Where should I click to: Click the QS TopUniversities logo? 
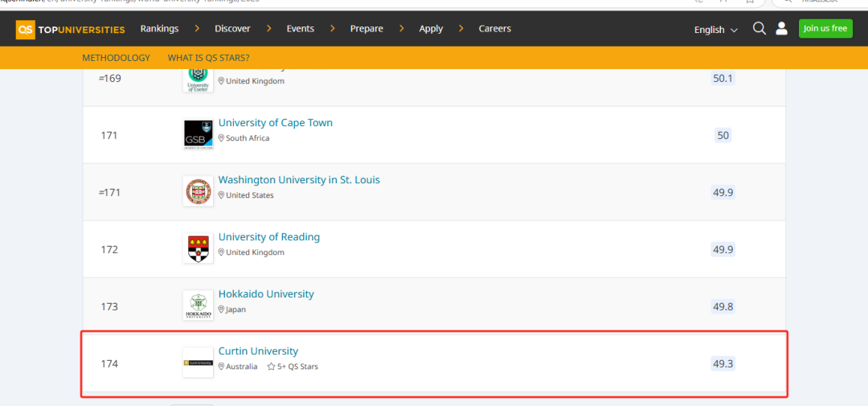pyautogui.click(x=71, y=30)
